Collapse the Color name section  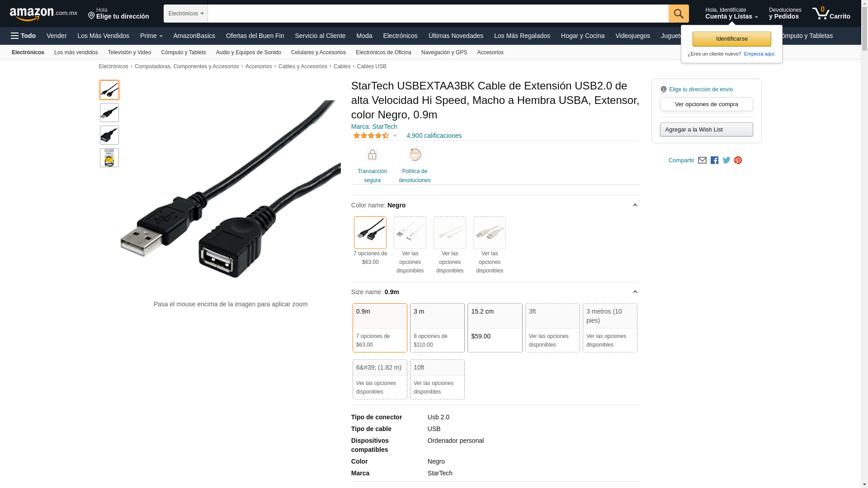pos(635,205)
